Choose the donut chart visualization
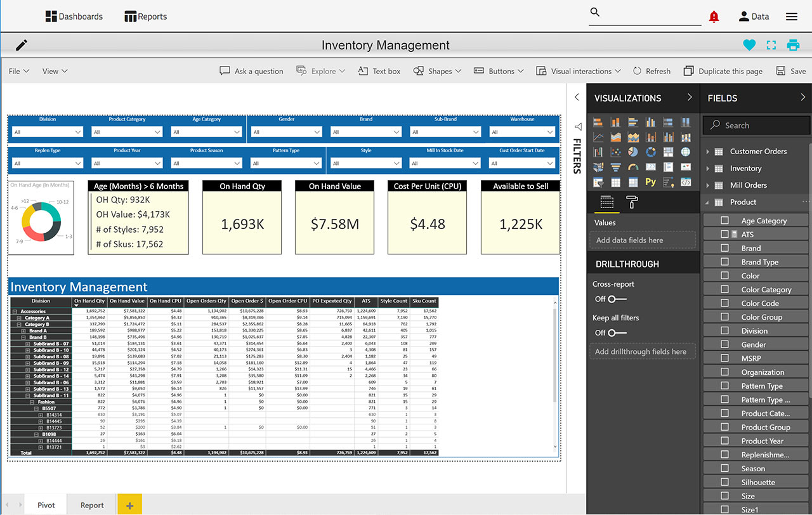The width and height of the screenshot is (812, 515). tap(650, 152)
